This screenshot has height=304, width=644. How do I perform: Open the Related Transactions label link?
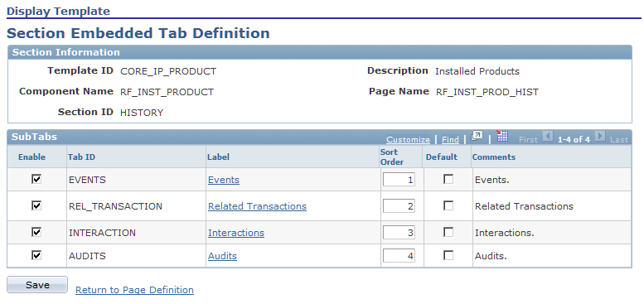(257, 206)
